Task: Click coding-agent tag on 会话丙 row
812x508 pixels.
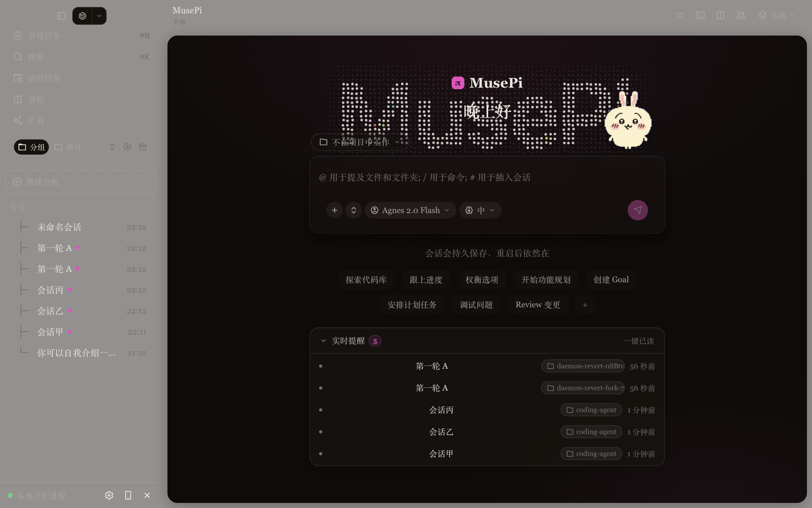Action: [591, 410]
